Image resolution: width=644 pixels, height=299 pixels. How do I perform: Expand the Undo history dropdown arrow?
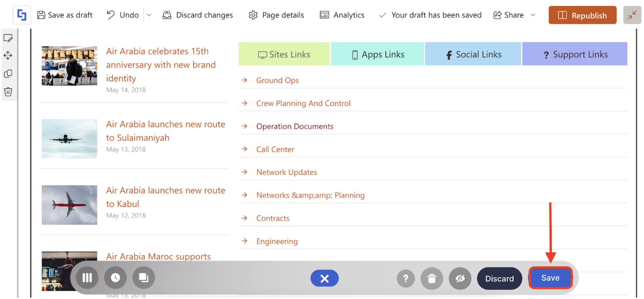click(x=149, y=15)
